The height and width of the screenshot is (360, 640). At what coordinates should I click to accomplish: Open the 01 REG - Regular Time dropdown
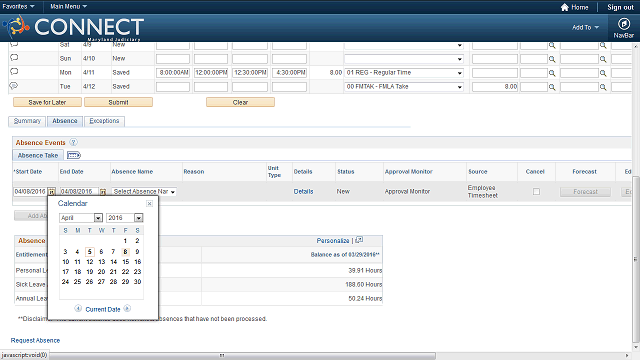click(404, 73)
